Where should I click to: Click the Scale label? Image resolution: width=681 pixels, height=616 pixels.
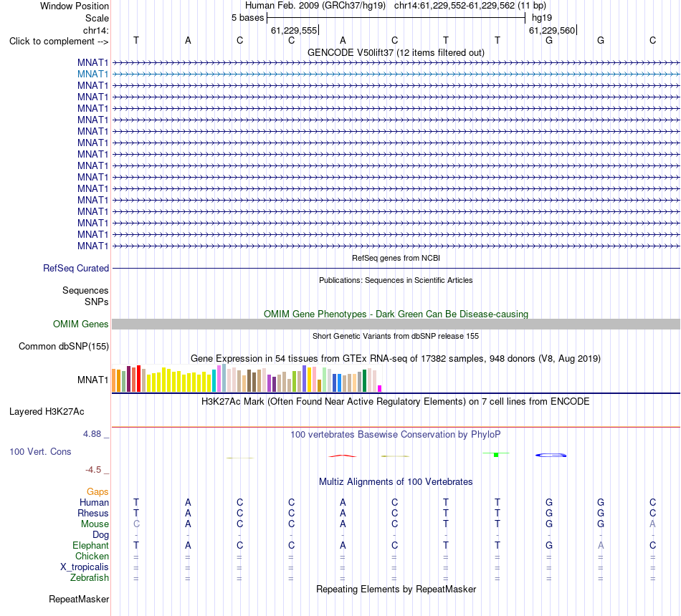[x=97, y=18]
